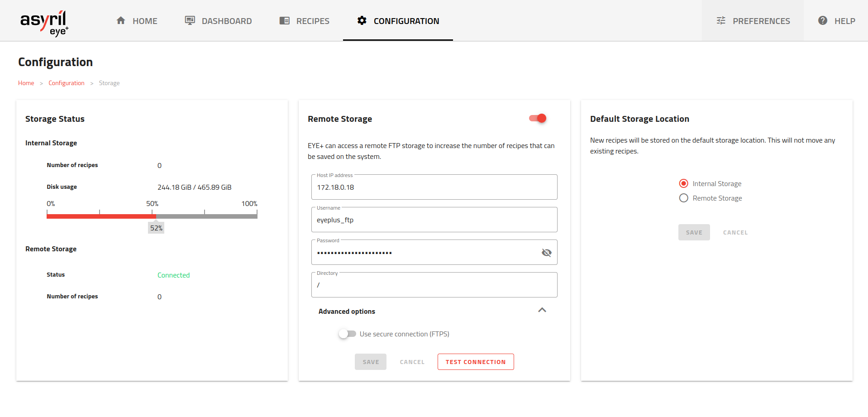Collapse Advanced options with the chevron
Viewport: 868px width, 417px height.
542,311
